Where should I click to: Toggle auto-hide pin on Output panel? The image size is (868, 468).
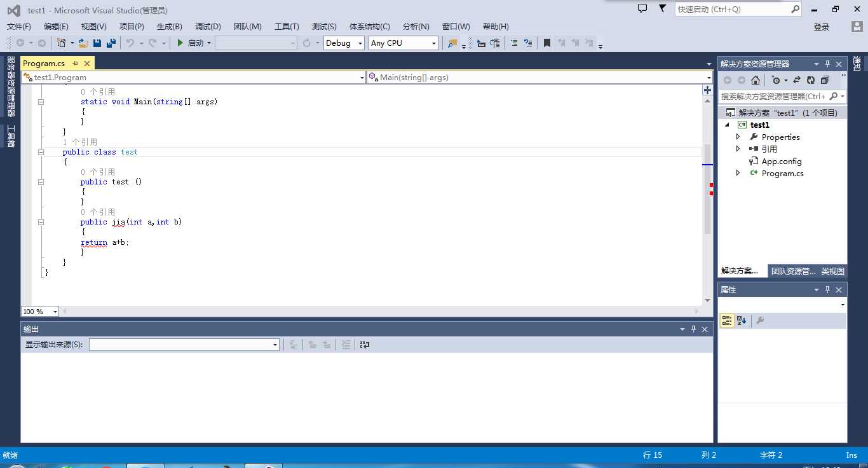coord(693,329)
